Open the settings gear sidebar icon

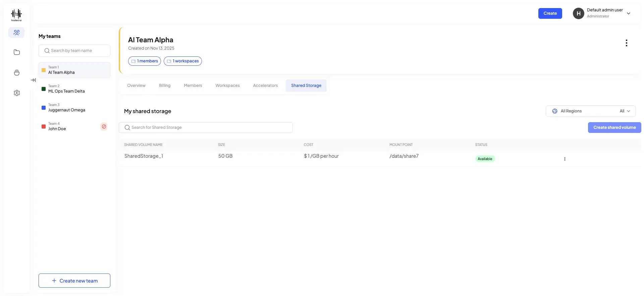(x=17, y=93)
